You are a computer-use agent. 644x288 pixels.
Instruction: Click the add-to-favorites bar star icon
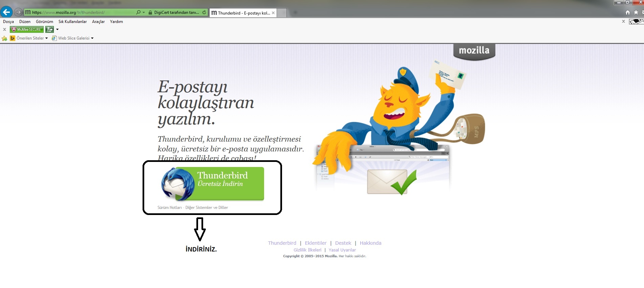[4, 38]
